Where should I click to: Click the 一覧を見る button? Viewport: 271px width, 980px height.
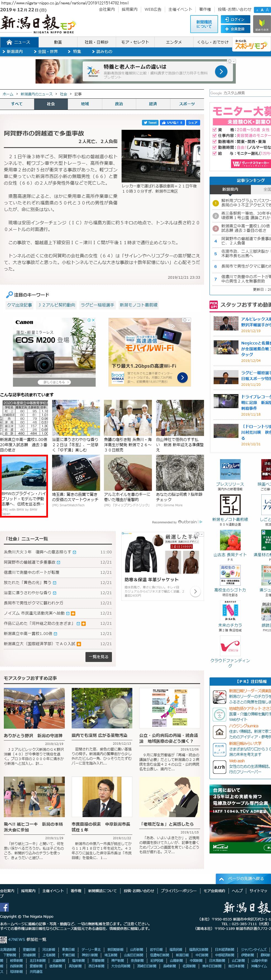click(99, 657)
